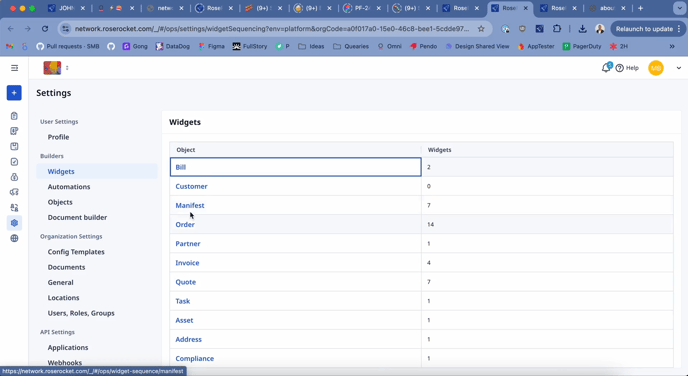This screenshot has height=376, width=688.
Task: Open the user avatar menu
Action: (656, 68)
